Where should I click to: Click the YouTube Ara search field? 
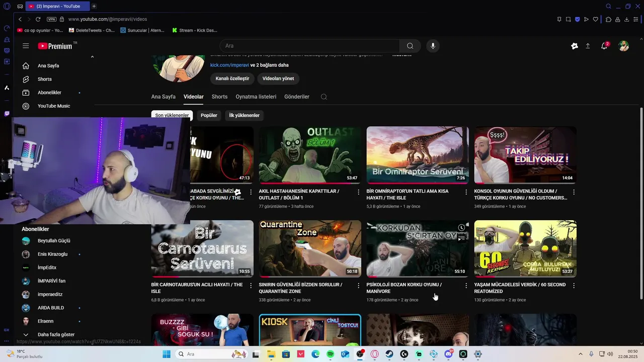point(309,46)
